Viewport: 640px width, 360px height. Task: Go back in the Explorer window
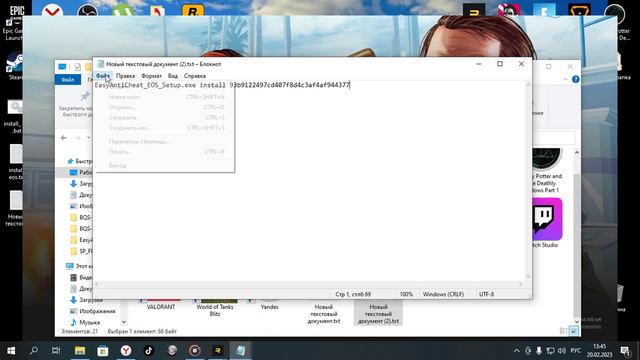click(64, 138)
